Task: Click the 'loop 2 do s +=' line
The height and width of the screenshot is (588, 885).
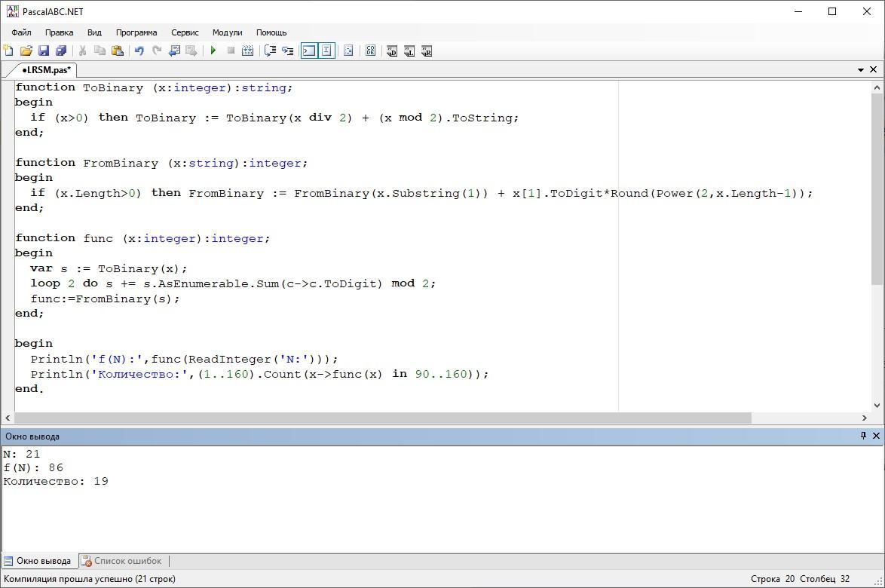Action: tap(233, 284)
